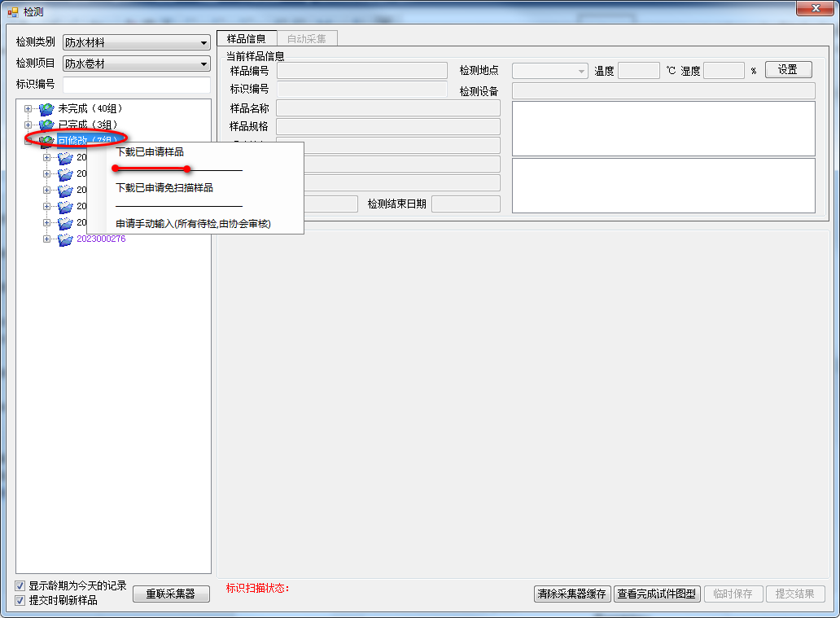The height and width of the screenshot is (618, 840).
Task: Click the folder icon directly above 2023000276
Action: point(65,223)
